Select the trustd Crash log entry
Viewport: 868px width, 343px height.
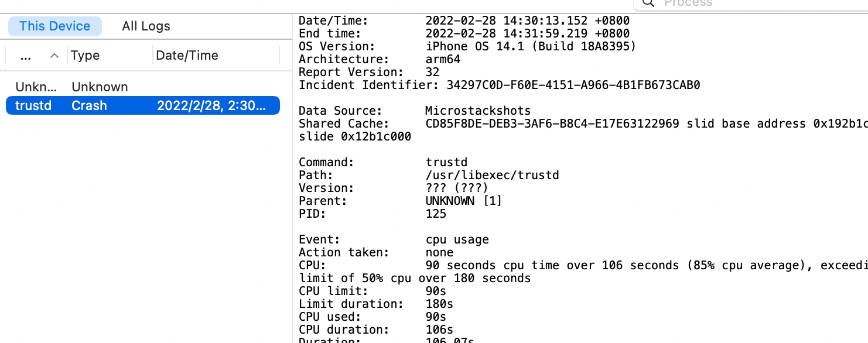[x=143, y=106]
